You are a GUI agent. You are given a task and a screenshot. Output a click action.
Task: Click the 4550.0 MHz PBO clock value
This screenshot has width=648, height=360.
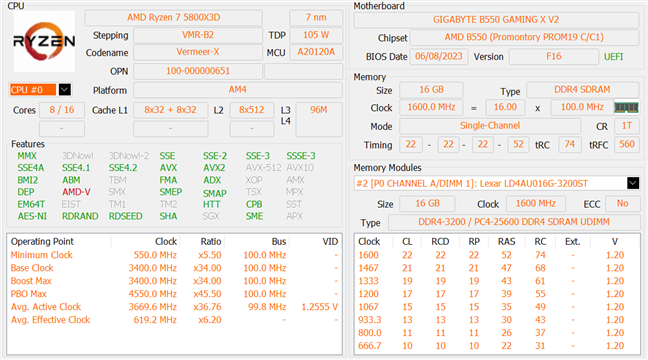click(x=152, y=294)
